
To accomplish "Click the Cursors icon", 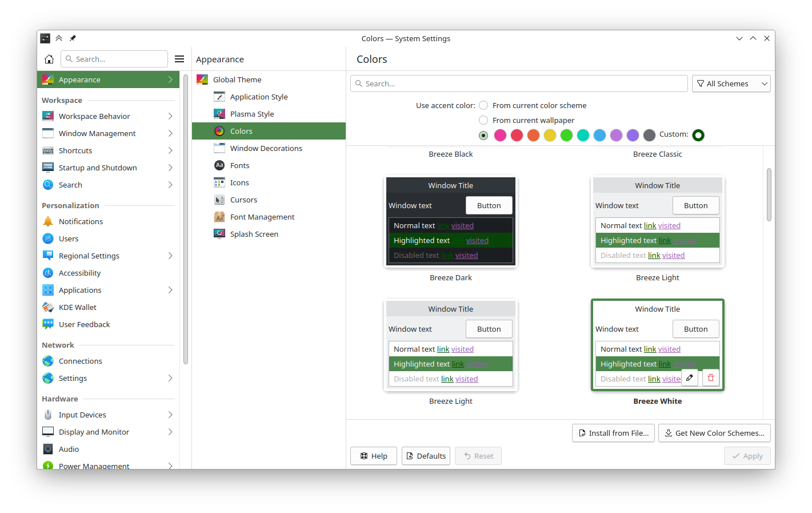I will click(x=219, y=200).
